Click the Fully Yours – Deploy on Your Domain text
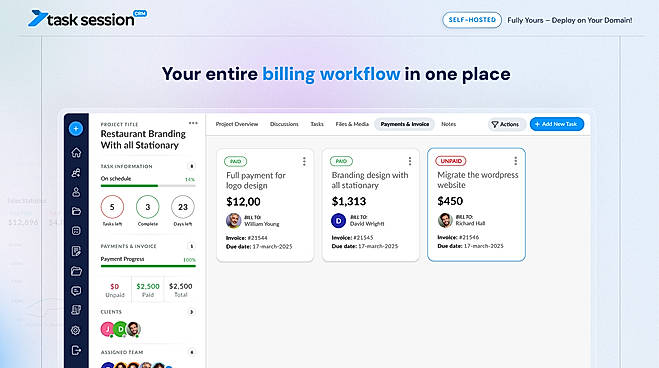Screen dimensions: 659x368 point(569,20)
